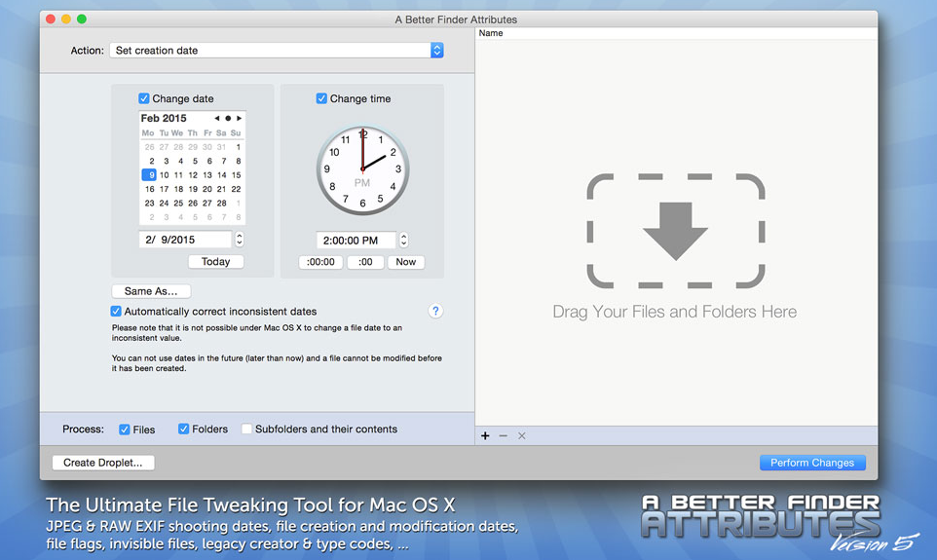Click the date field stepper arrows
Image resolution: width=937 pixels, height=560 pixels.
coord(239,240)
